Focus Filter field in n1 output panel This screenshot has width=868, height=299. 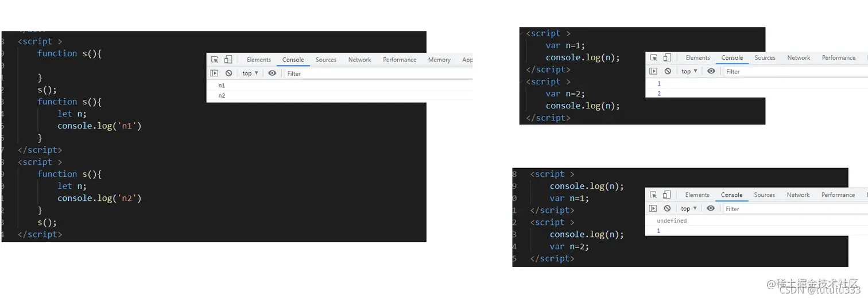[x=378, y=73]
